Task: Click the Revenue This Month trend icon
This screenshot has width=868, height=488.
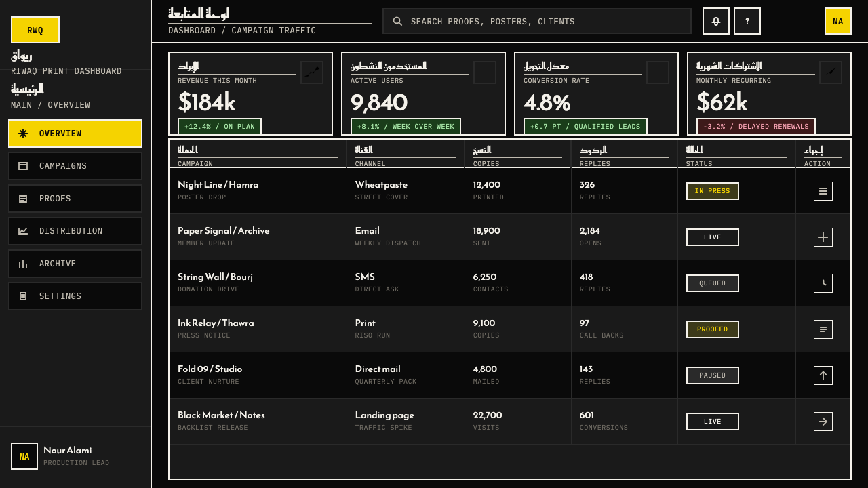Action: [312, 73]
